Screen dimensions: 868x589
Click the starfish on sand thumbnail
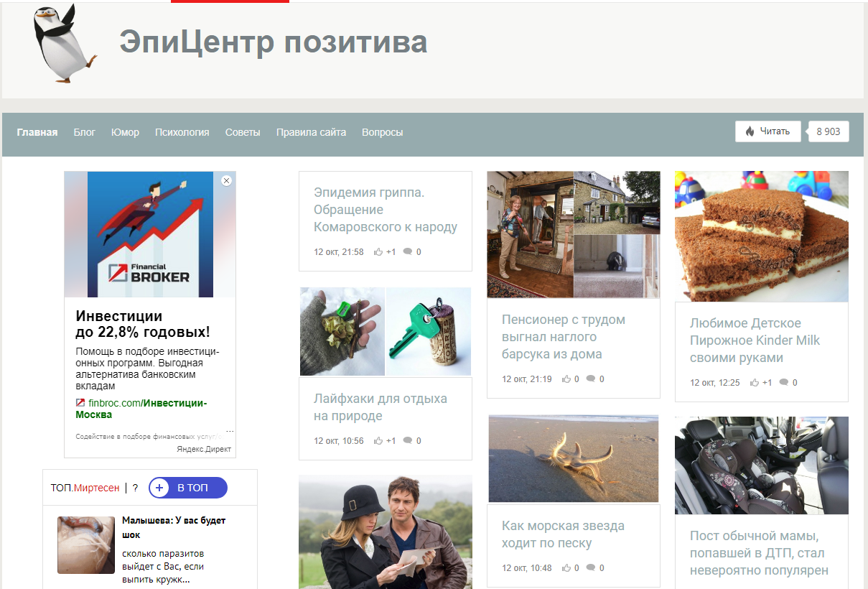573,458
